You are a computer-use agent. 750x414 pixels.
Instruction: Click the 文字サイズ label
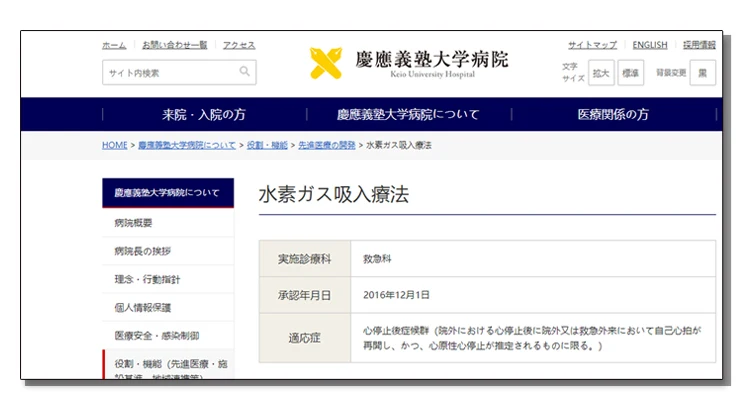[x=573, y=72]
